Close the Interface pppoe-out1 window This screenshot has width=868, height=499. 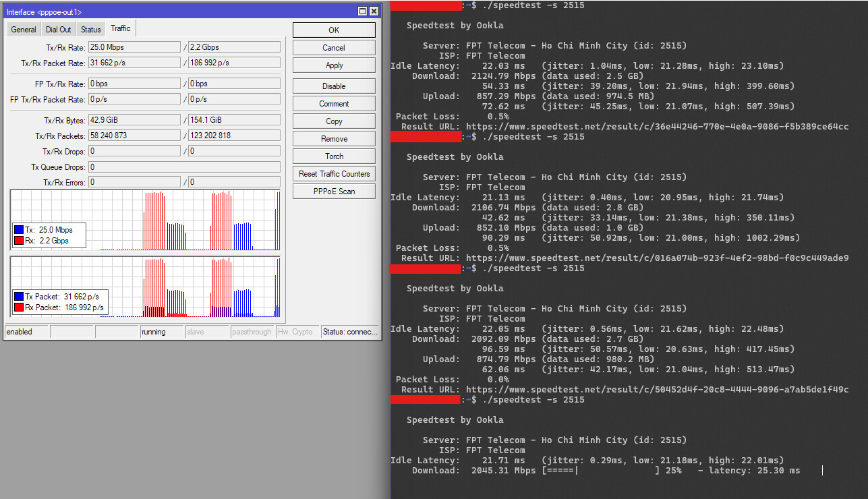[374, 11]
